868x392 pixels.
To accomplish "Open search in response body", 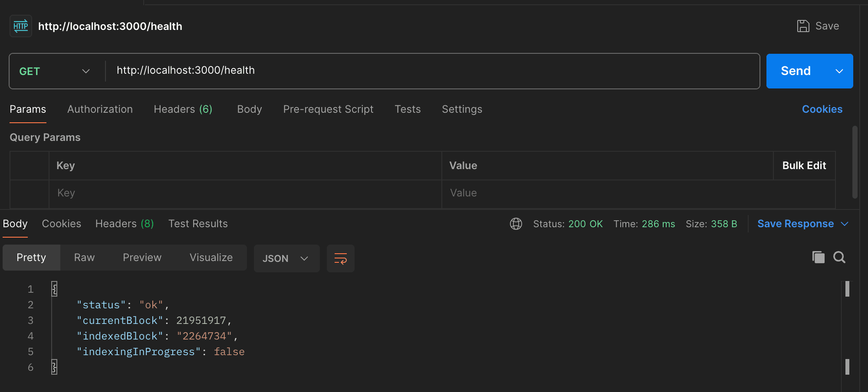I will click(839, 258).
